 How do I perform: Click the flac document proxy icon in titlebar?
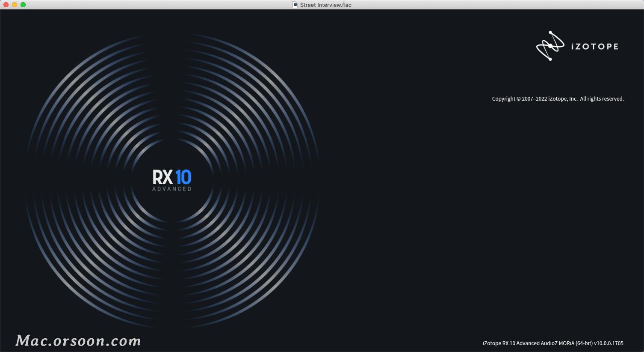pos(295,5)
